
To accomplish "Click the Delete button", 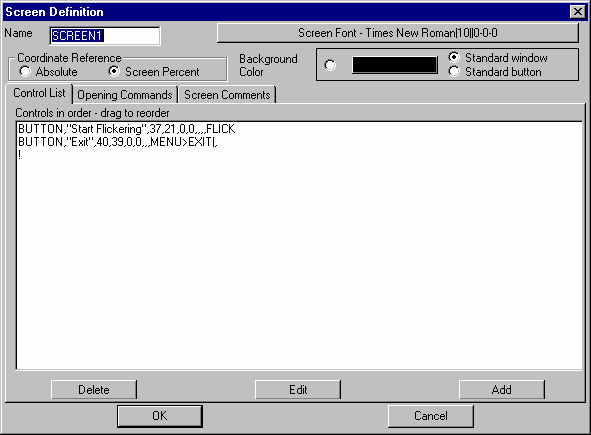I will pyautogui.click(x=94, y=389).
